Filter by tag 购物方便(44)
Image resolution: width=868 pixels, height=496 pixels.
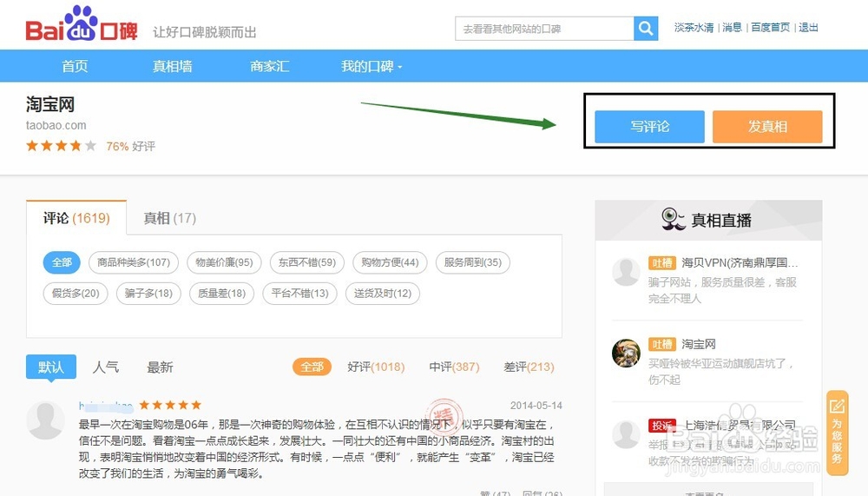pos(390,262)
